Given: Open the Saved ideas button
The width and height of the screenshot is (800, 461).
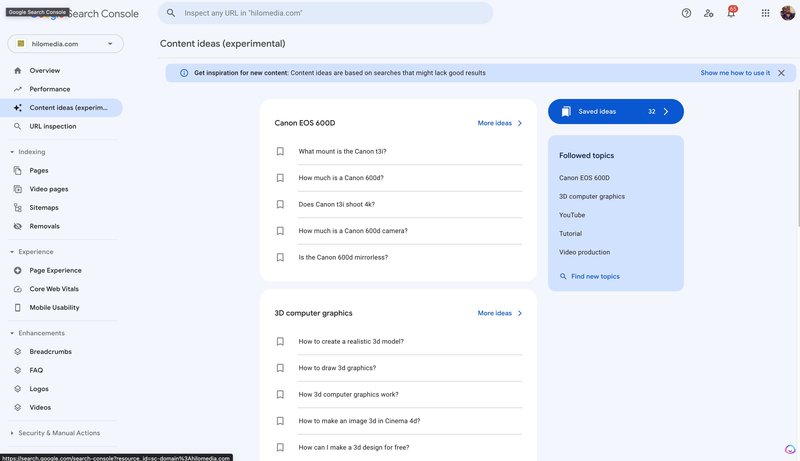Looking at the screenshot, I should 616,111.
